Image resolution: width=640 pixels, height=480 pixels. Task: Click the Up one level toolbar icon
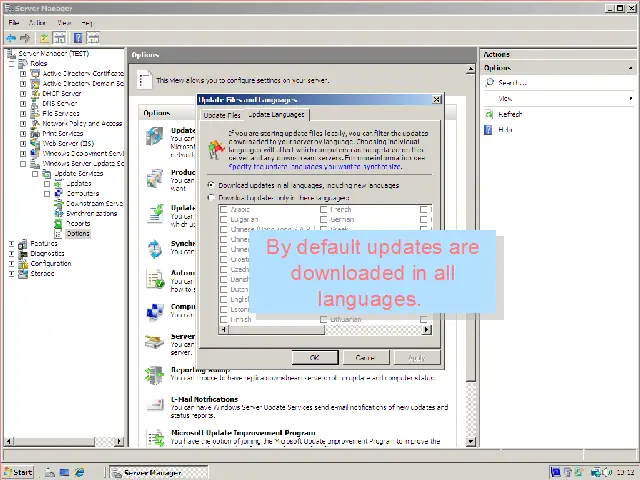44,38
